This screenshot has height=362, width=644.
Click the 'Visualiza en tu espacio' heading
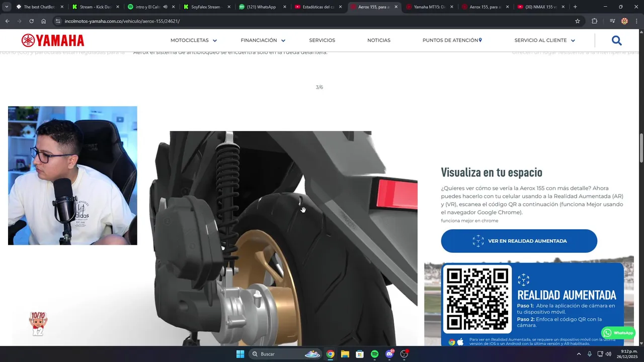point(492,172)
